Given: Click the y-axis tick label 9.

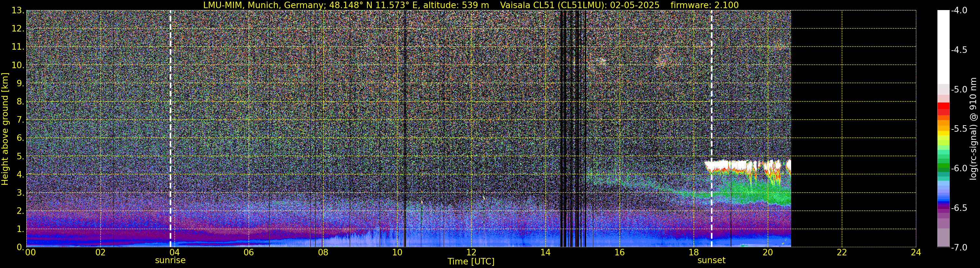Looking at the screenshot, I should [x=20, y=83].
